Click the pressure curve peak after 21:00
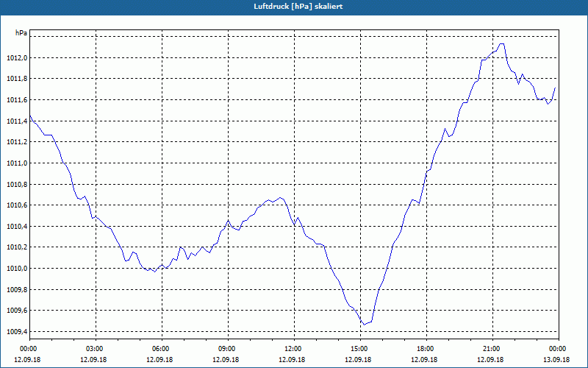Image resolution: width=588 pixels, height=368 pixels. click(501, 44)
